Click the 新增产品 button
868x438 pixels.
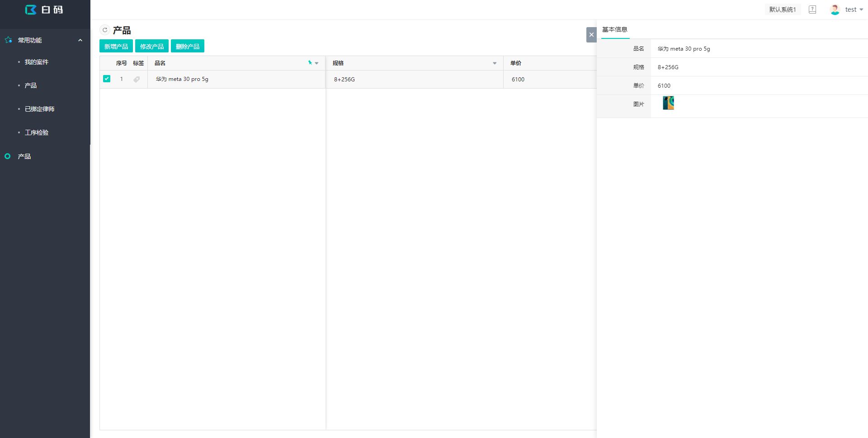[x=116, y=46]
